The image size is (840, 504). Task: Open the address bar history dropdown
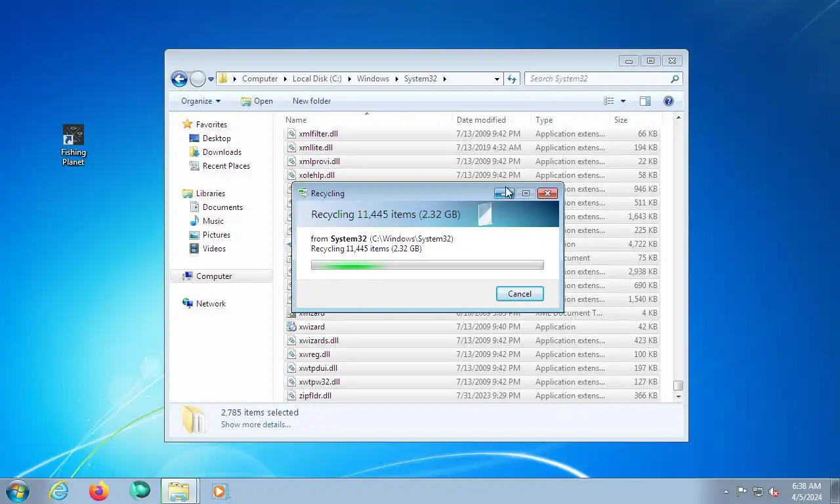pos(497,79)
